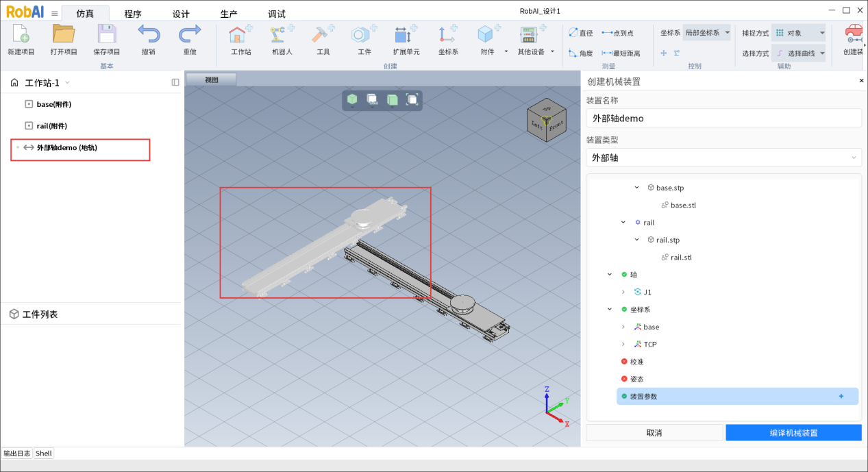Click the hamburger menu next to RobAI logo
This screenshot has width=868, height=472.
pyautogui.click(x=55, y=13)
